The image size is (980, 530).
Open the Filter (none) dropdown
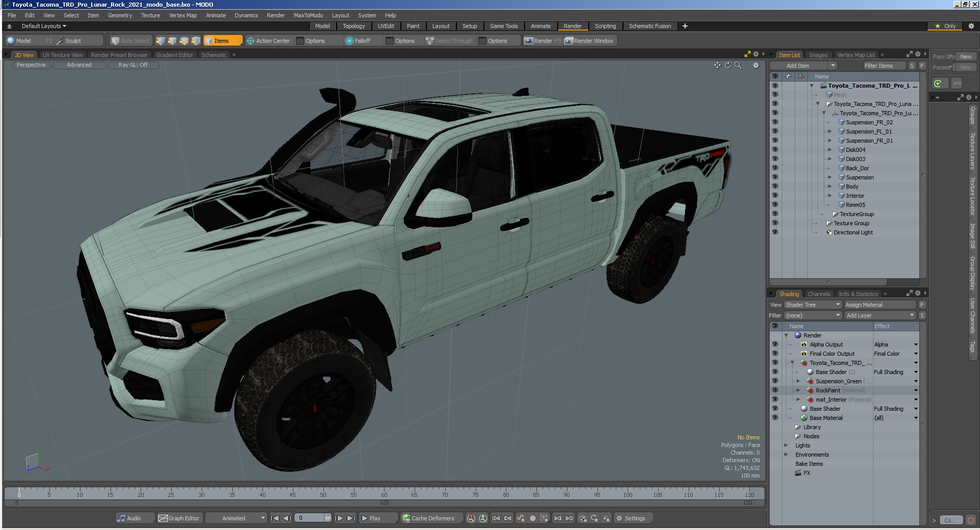813,315
